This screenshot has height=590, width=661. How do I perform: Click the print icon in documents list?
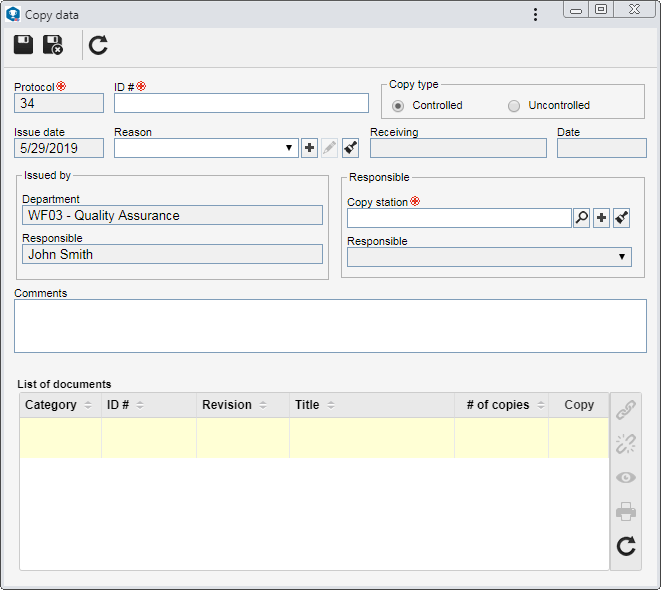point(626,512)
